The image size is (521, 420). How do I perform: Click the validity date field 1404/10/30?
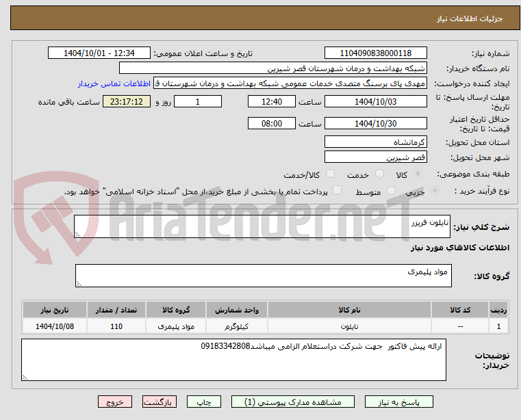[375, 124]
